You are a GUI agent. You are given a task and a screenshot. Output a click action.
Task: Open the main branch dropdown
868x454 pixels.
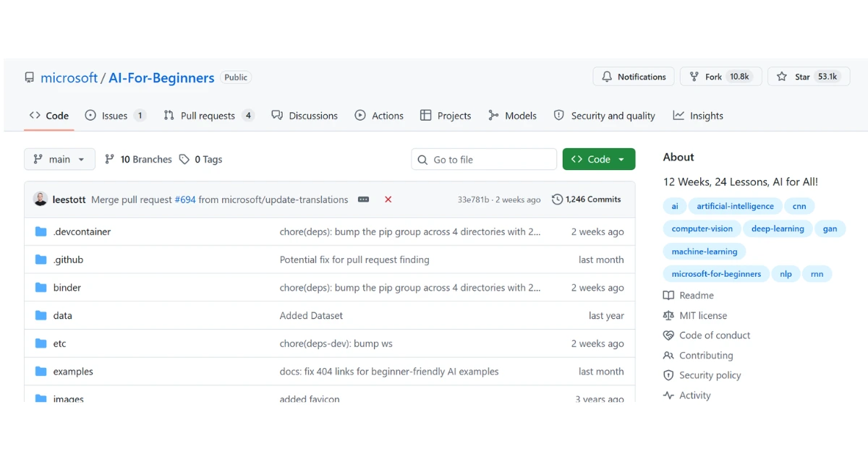[x=59, y=159]
